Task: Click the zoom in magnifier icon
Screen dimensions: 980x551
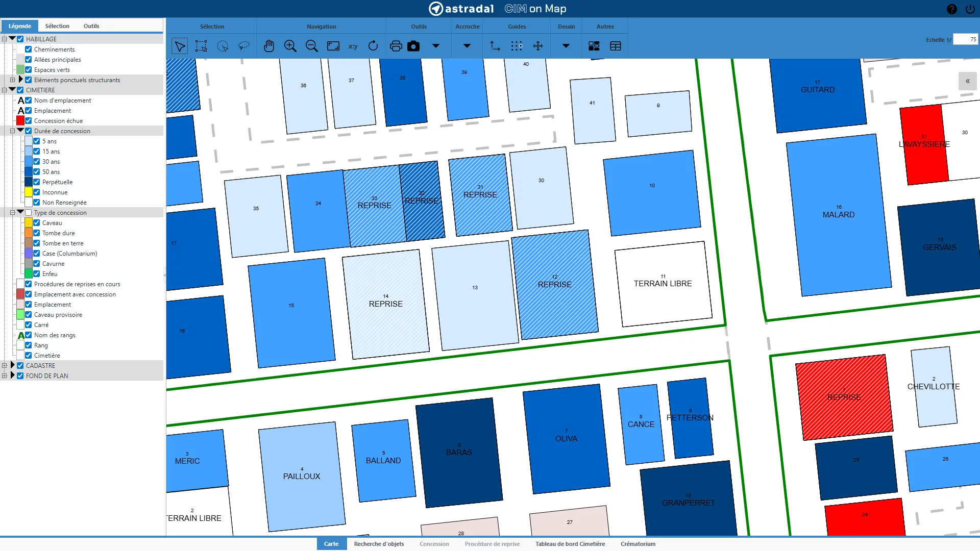Action: [290, 46]
